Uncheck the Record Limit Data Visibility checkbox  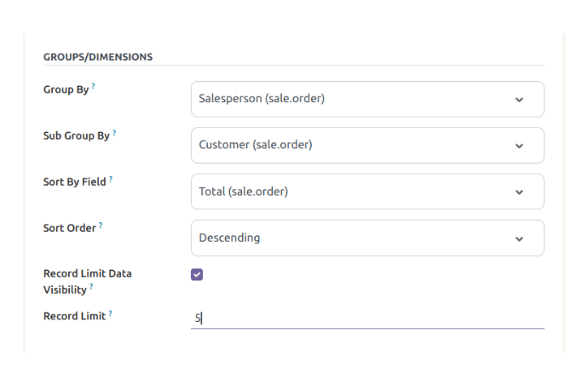tap(197, 274)
